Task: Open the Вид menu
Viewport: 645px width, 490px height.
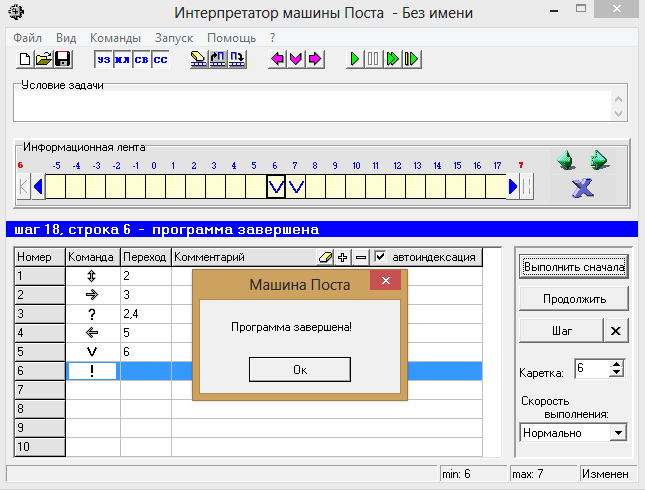Action: point(66,38)
